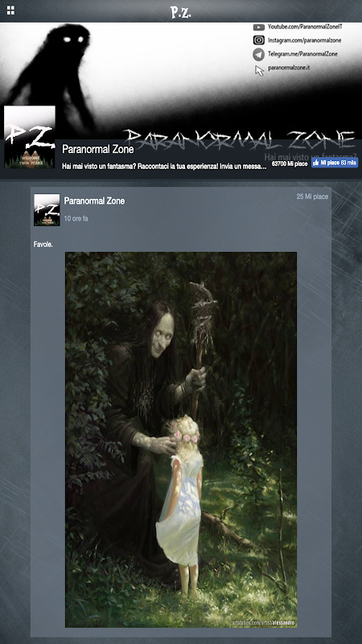Screen dimensions: 362x644
Task: Click the 25 Mi piace count
Action: [312, 196]
